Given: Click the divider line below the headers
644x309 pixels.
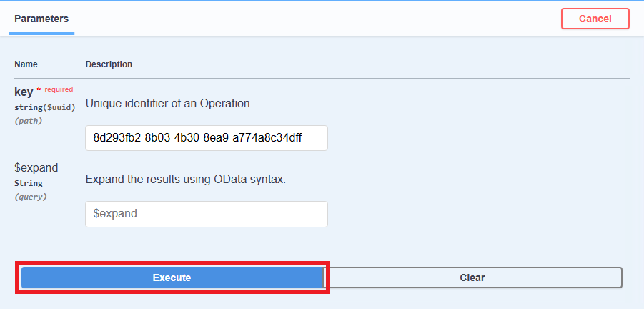Looking at the screenshot, I should 322,78.
